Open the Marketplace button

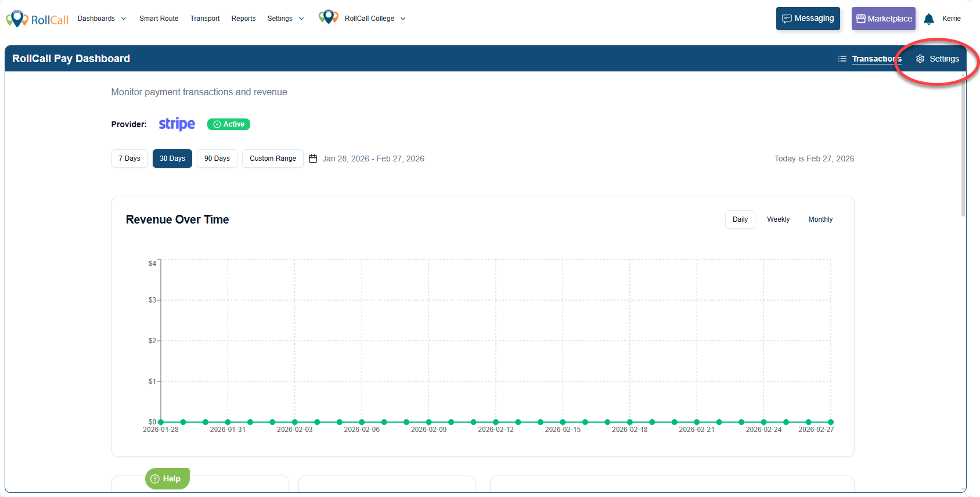click(883, 19)
